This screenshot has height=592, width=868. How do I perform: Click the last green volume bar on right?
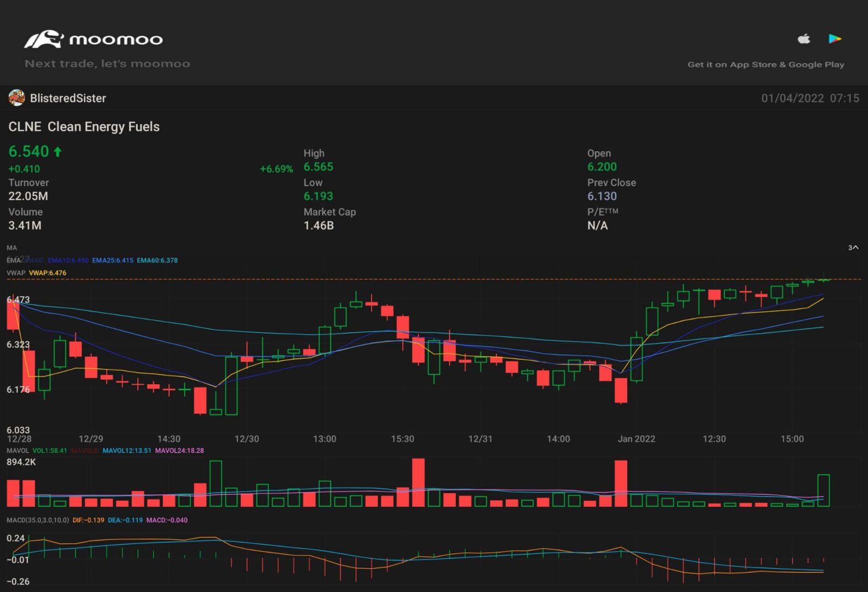pyautogui.click(x=823, y=491)
